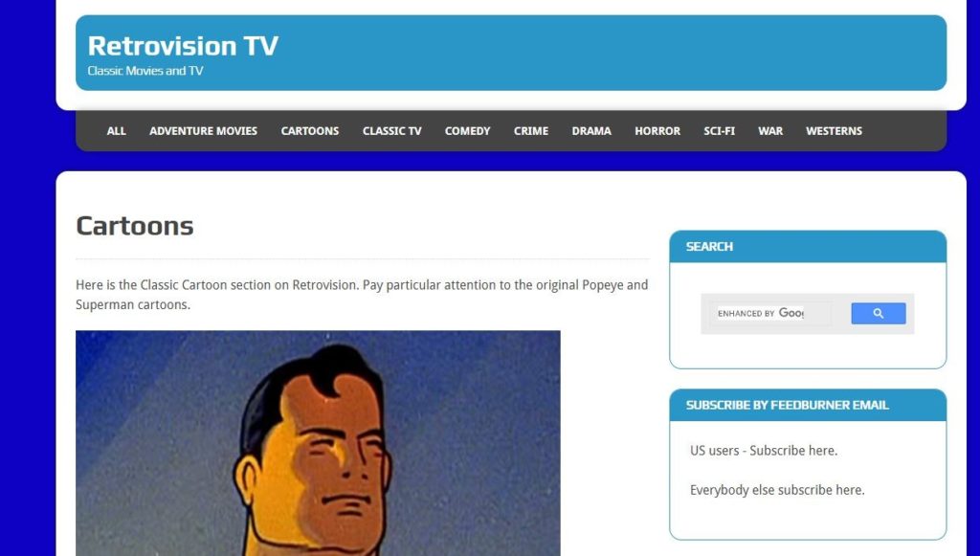The height and width of the screenshot is (556, 980).
Task: Click 'US users - Subscribe here' link
Action: coord(764,451)
